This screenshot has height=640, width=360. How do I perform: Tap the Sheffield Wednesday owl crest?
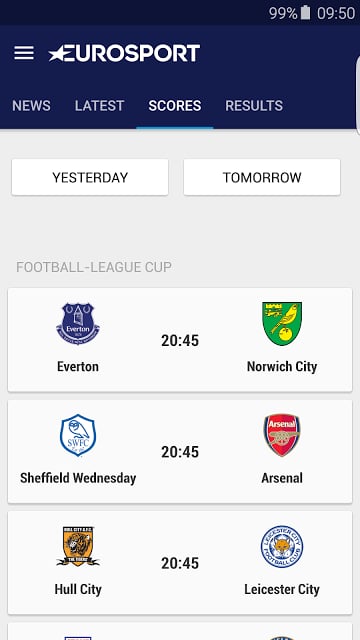point(78,435)
